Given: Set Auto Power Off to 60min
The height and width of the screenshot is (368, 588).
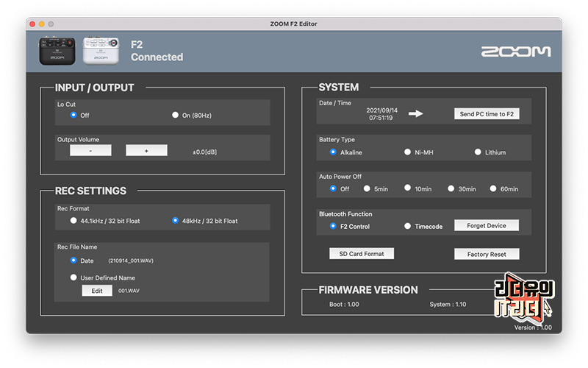Looking at the screenshot, I should pos(493,188).
